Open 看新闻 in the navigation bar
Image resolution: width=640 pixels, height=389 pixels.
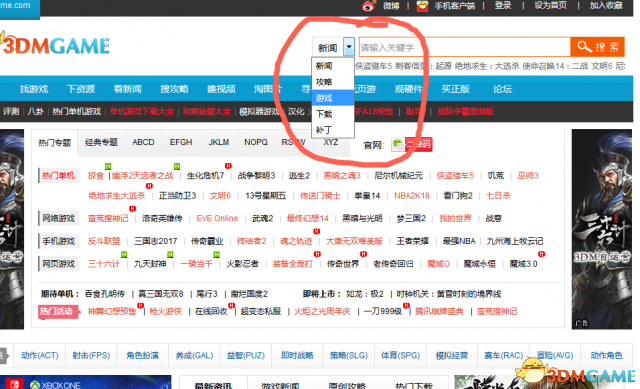coord(127,89)
